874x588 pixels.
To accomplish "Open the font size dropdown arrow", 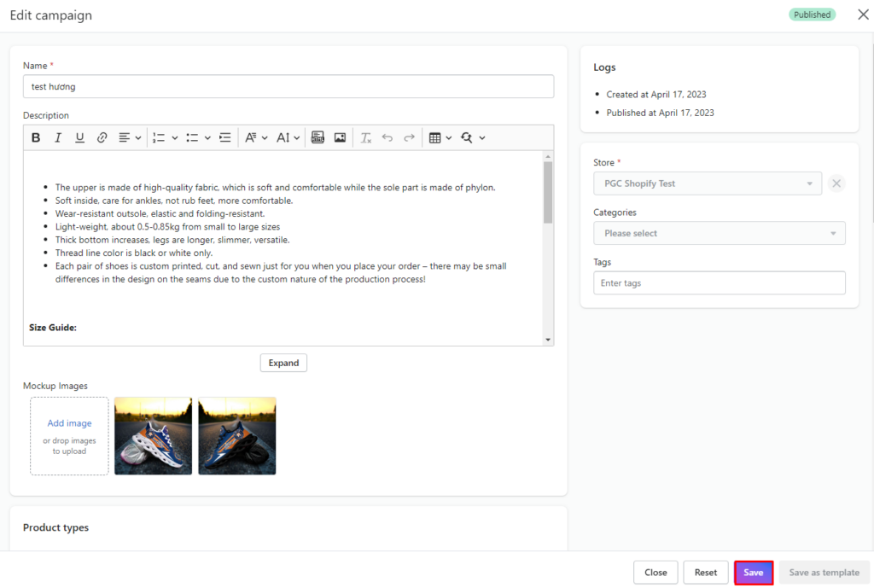I will (297, 137).
